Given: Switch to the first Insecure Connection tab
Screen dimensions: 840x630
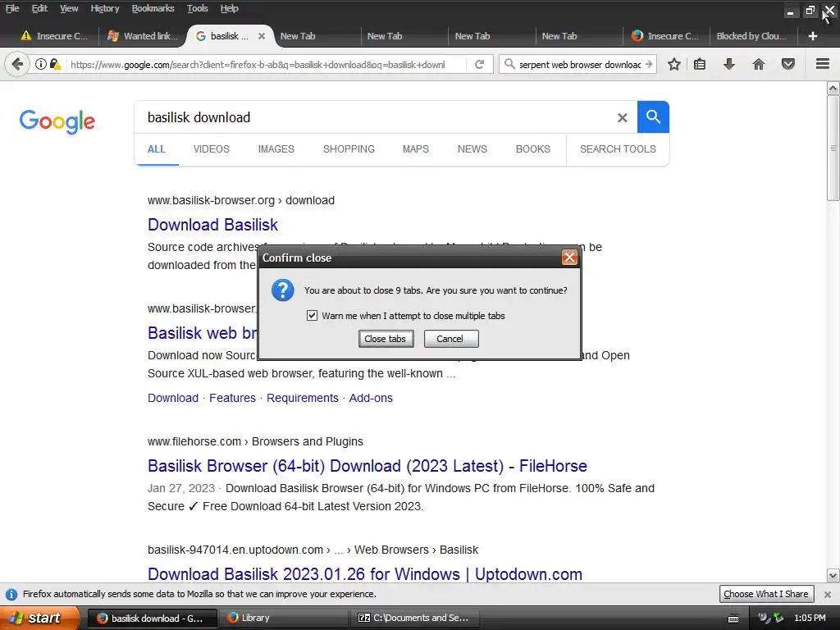Looking at the screenshot, I should 54,36.
